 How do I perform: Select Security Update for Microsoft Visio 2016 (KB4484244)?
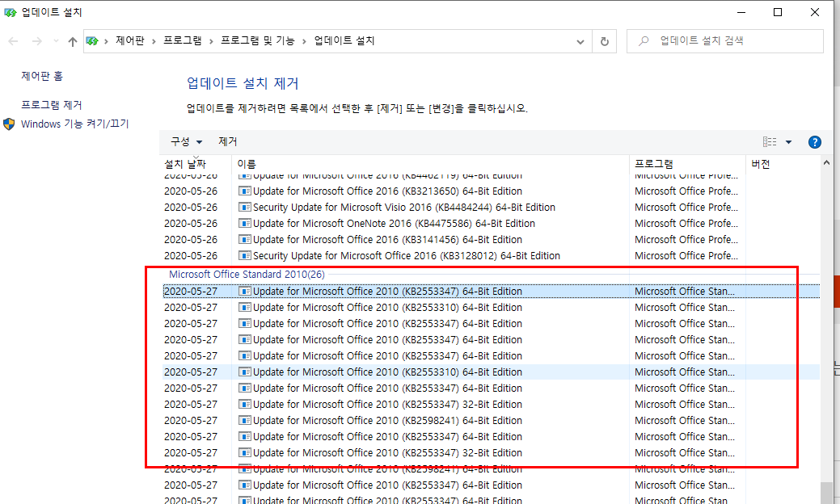click(x=404, y=207)
